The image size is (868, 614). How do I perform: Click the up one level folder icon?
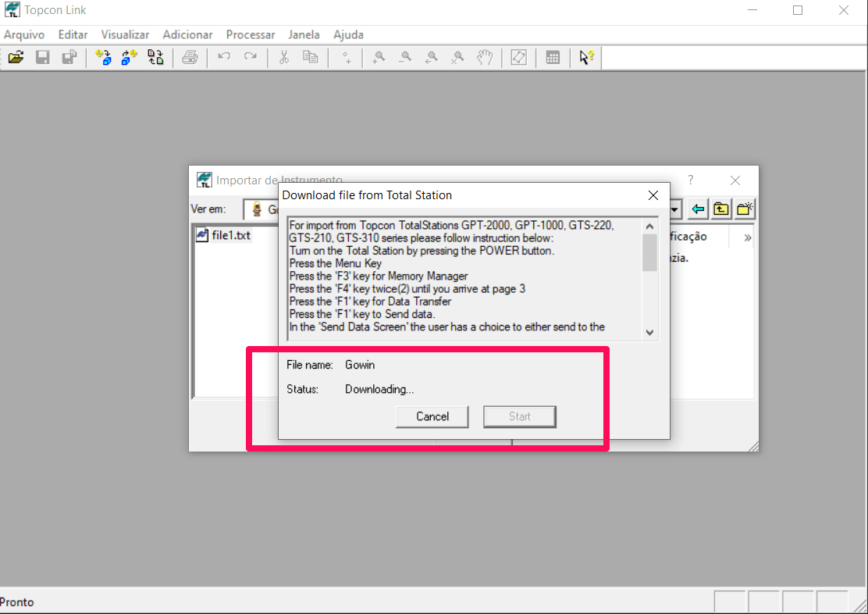point(720,209)
